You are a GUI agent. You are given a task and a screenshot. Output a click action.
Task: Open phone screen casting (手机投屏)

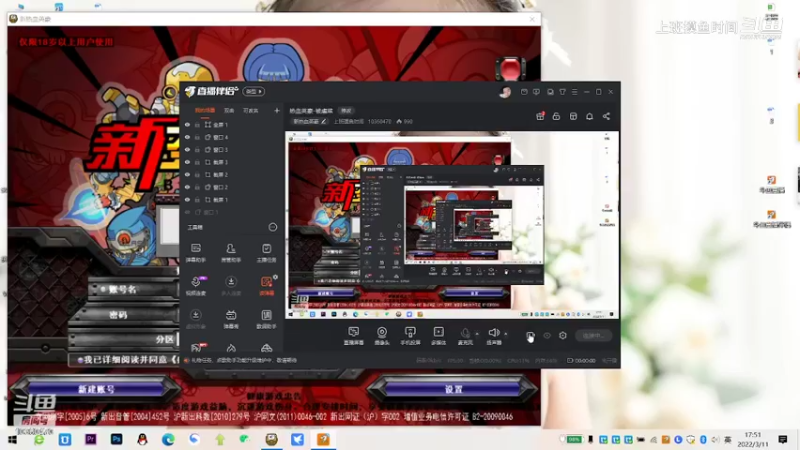pyautogui.click(x=410, y=336)
